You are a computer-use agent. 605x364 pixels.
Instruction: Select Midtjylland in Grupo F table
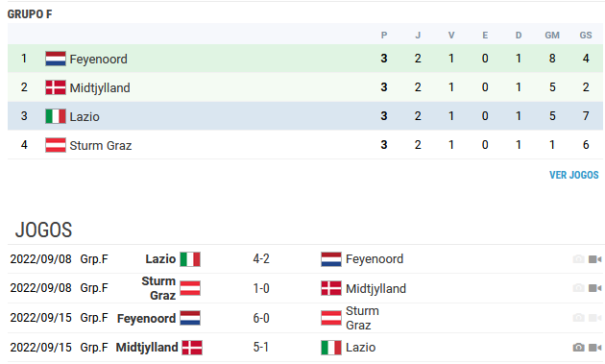[100, 88]
